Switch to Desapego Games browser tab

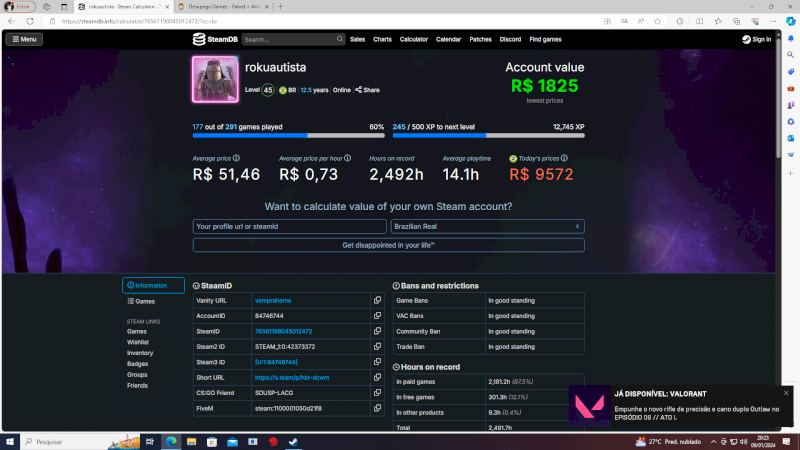click(223, 7)
